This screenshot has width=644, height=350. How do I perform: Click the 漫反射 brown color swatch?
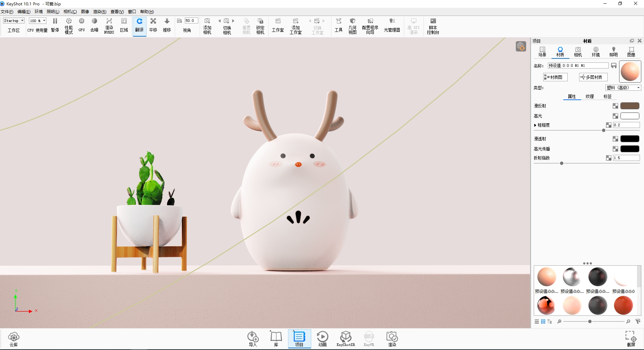630,106
